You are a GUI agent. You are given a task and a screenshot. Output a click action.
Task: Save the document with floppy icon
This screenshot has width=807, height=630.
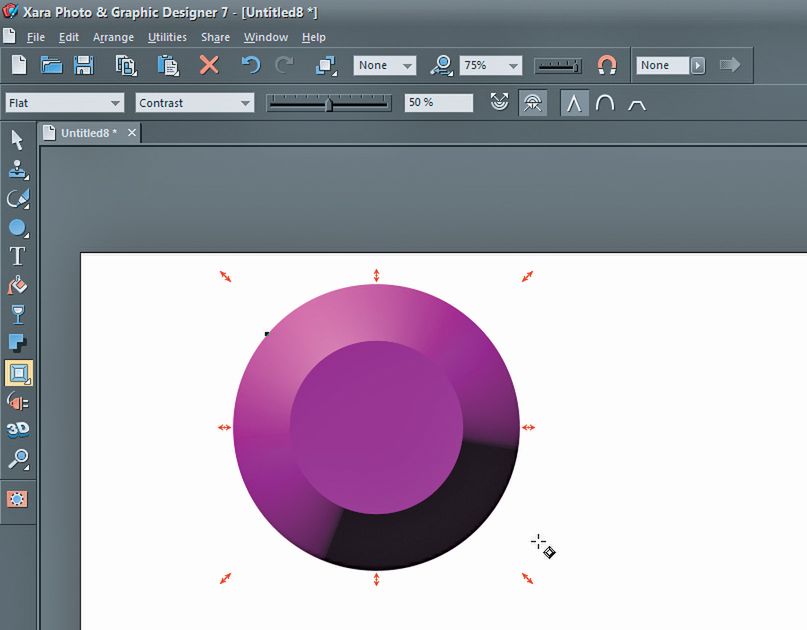click(83, 65)
